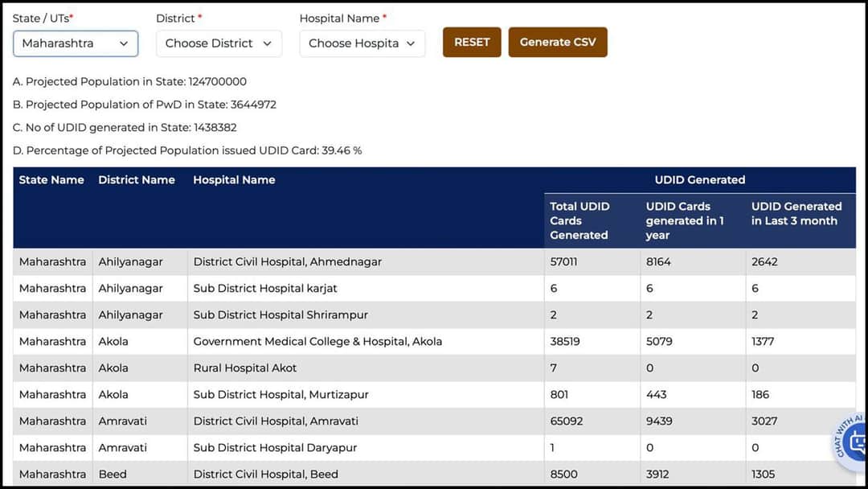Viewport: 868px width, 489px height.
Task: Click total value 8500
Action: click(x=563, y=475)
